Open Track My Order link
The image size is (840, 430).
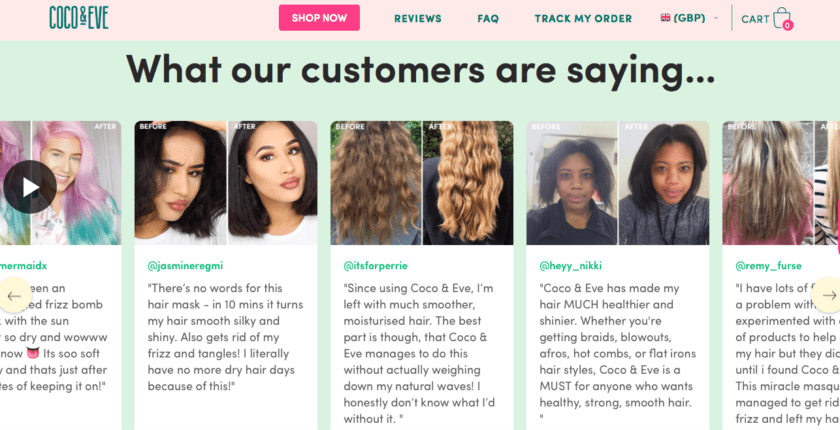point(583,19)
